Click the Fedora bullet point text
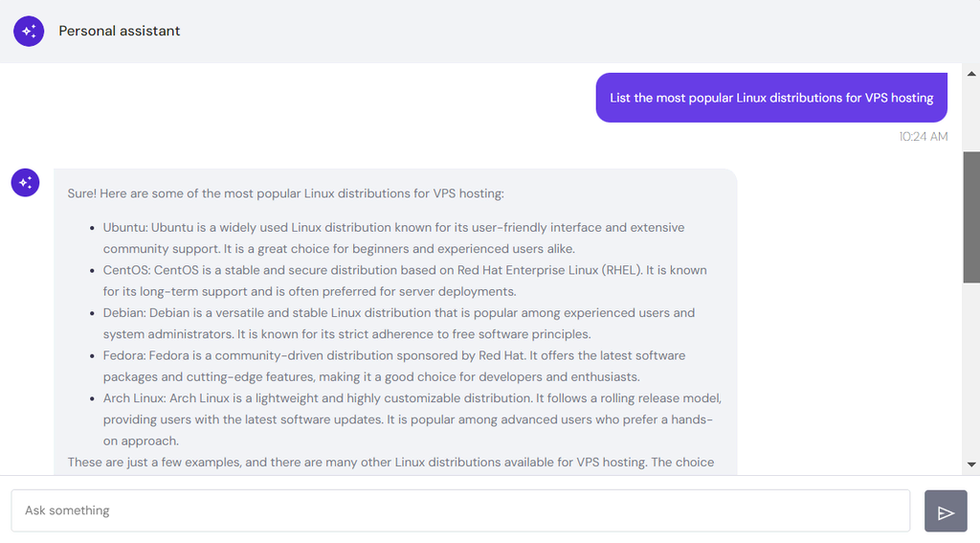Image resolution: width=980 pixels, height=543 pixels. tap(394, 366)
